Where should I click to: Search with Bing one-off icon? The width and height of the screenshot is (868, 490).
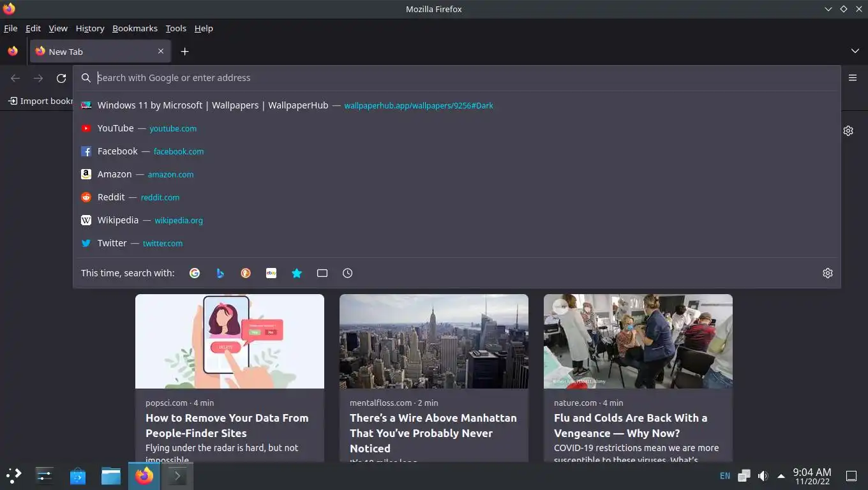tap(220, 273)
